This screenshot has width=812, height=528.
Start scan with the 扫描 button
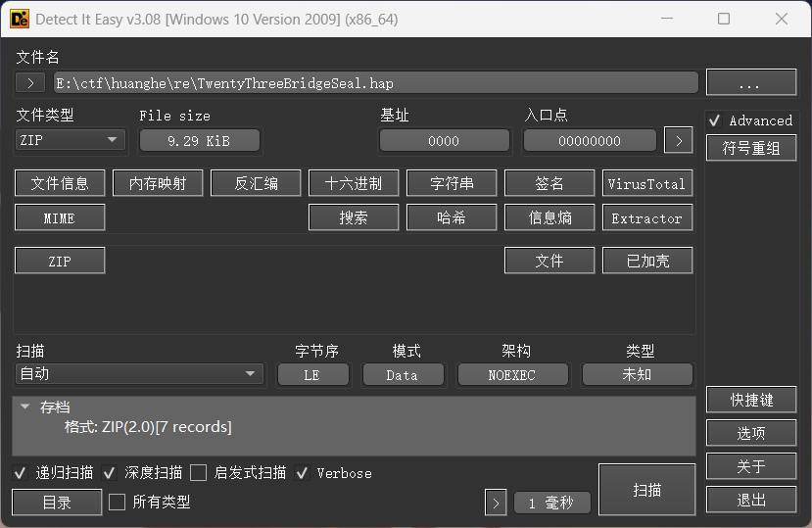coord(646,490)
